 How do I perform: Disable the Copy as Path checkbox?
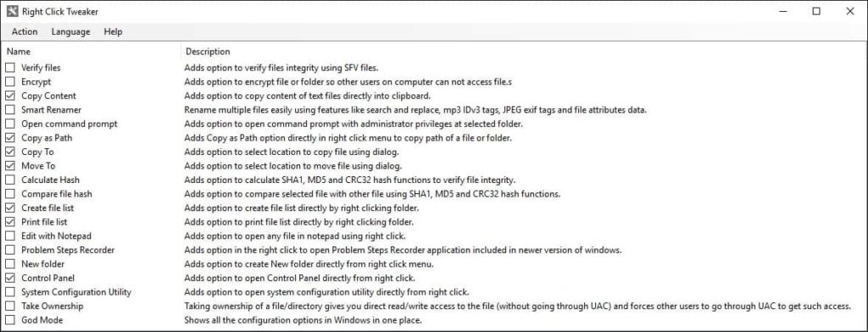[10, 138]
